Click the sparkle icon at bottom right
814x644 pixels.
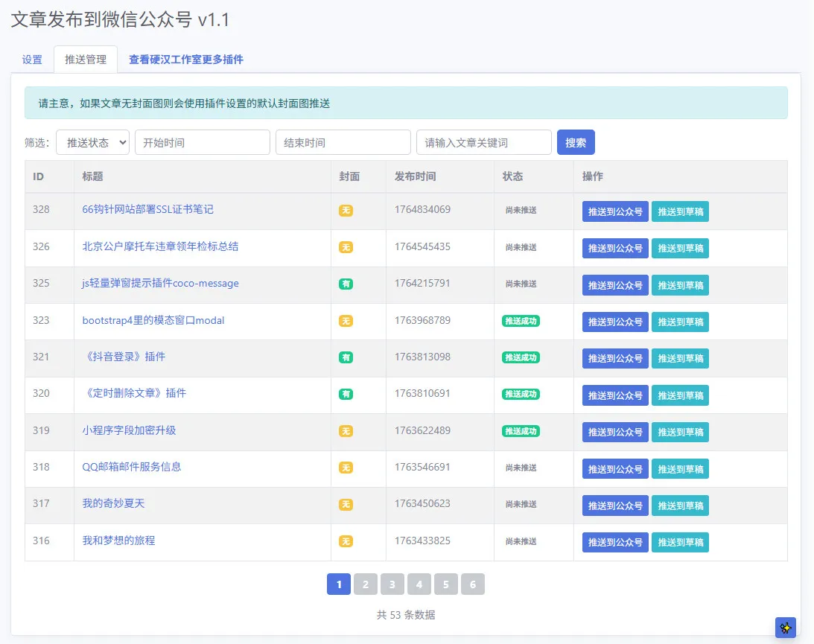click(786, 628)
